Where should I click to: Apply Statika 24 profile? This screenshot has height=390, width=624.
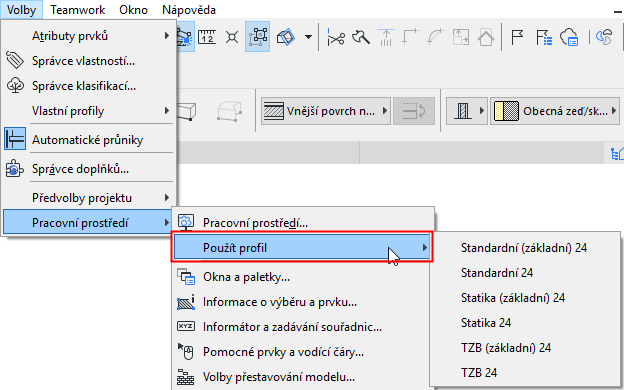(524, 323)
